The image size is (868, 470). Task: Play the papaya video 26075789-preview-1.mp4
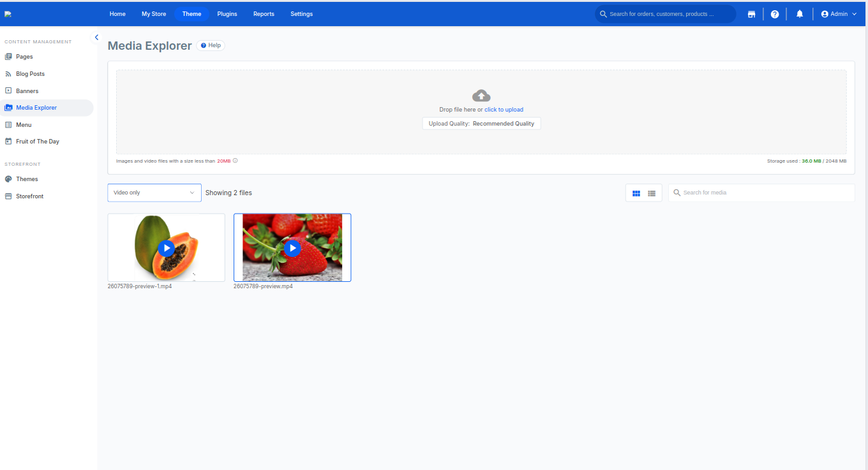166,247
